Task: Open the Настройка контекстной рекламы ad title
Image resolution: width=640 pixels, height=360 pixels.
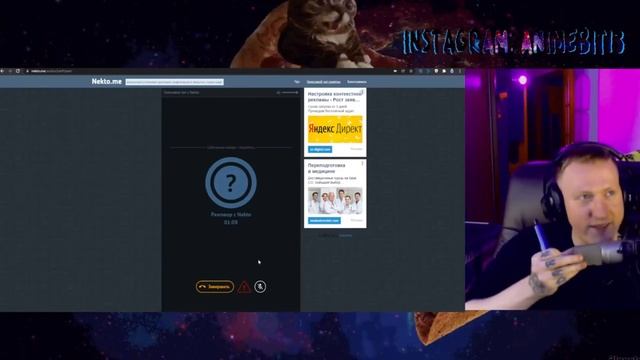Action: coord(335,96)
